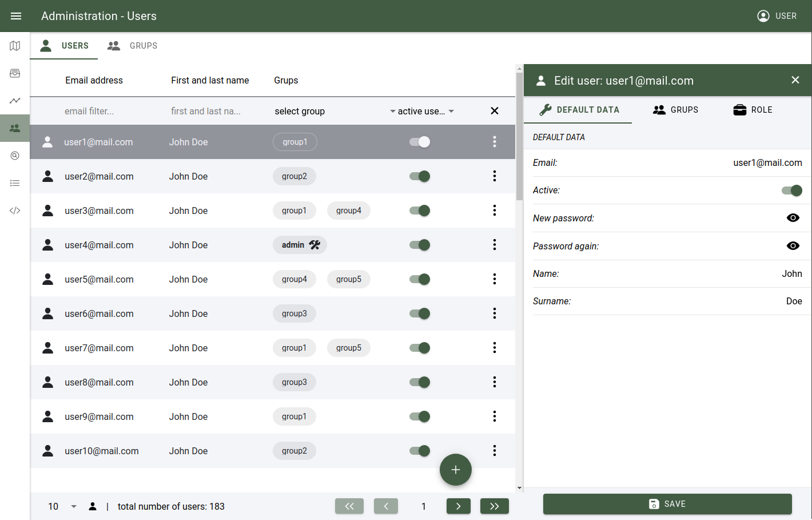
Task: Clear filters with the X icon
Action: (495, 111)
